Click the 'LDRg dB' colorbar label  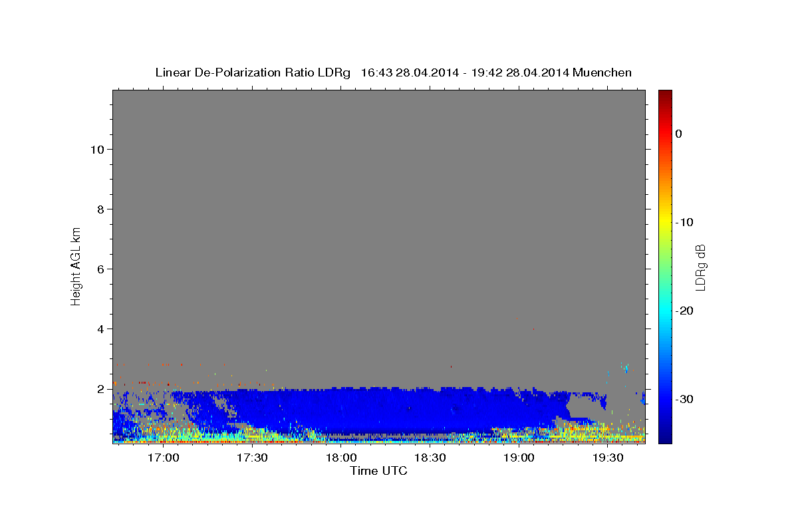coord(700,267)
